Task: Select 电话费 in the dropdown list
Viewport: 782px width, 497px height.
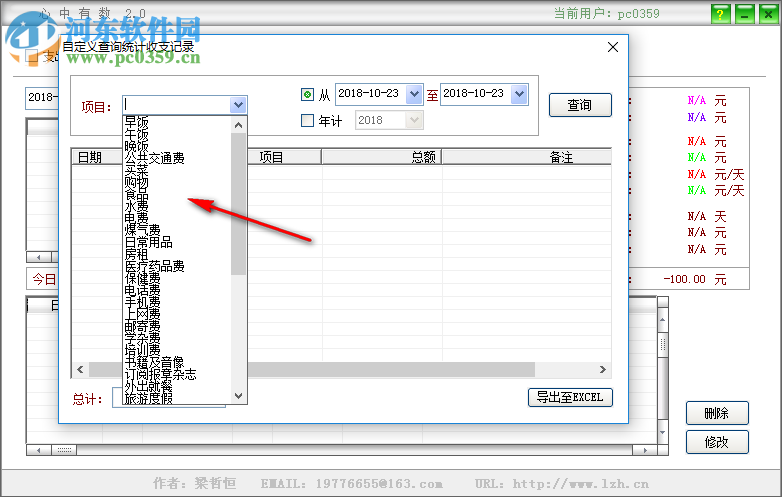Action: [143, 290]
